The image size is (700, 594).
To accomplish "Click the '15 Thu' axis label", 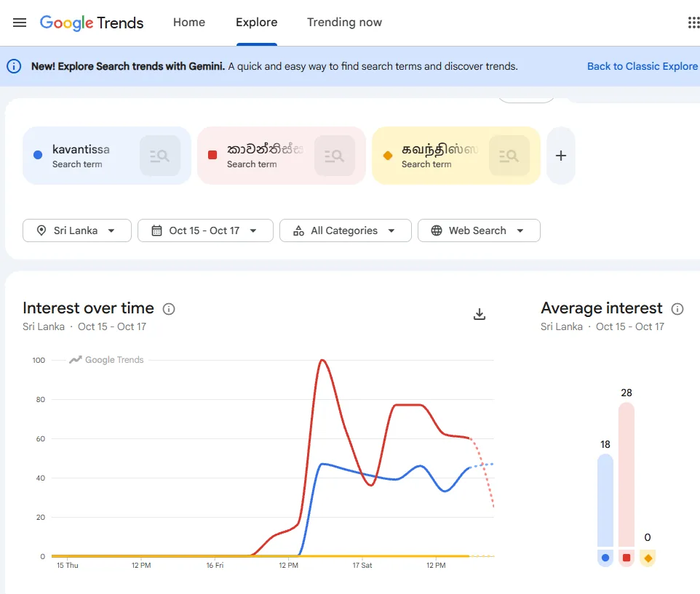I will point(68,565).
